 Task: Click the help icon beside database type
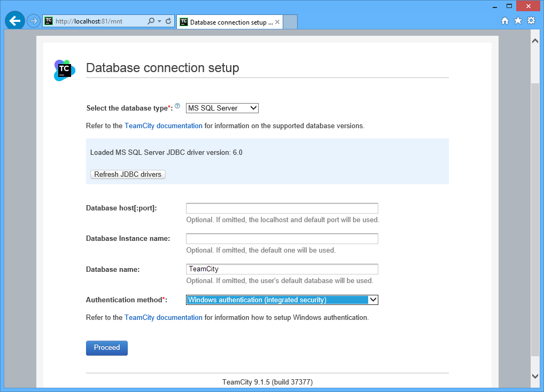(x=177, y=106)
